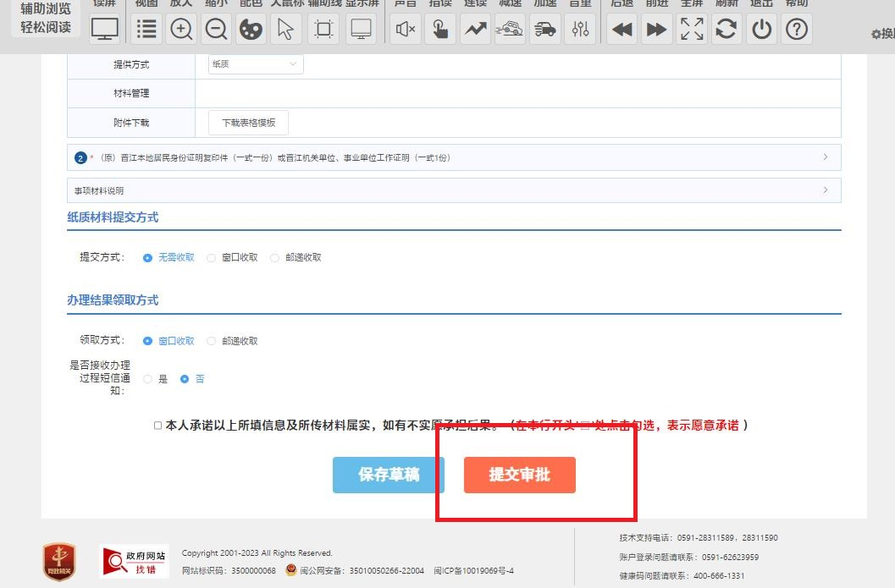Viewport: 895px width, 588px height.
Task: Click the 政府网站找错 badge in footer
Action: click(134, 560)
